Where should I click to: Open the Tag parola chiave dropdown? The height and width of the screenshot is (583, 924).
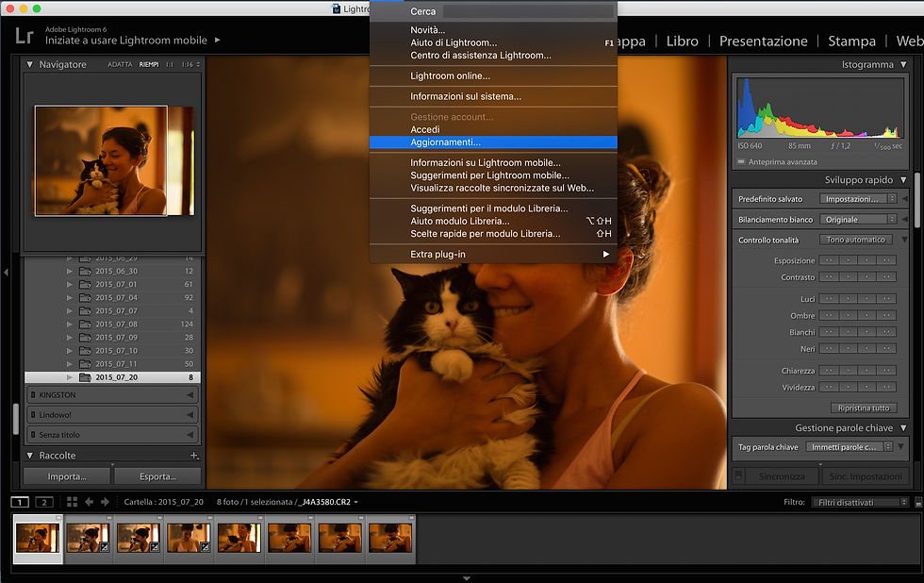850,447
